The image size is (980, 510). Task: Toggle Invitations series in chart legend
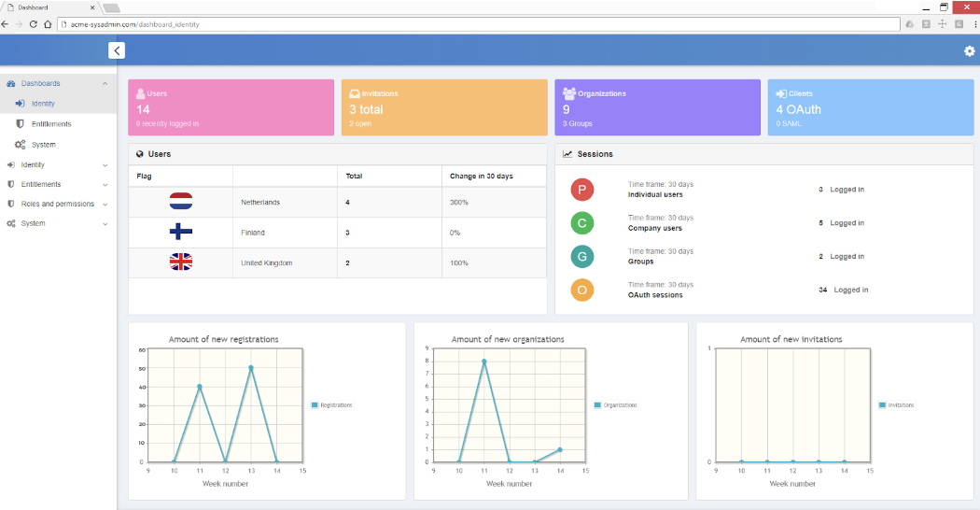[x=897, y=405]
